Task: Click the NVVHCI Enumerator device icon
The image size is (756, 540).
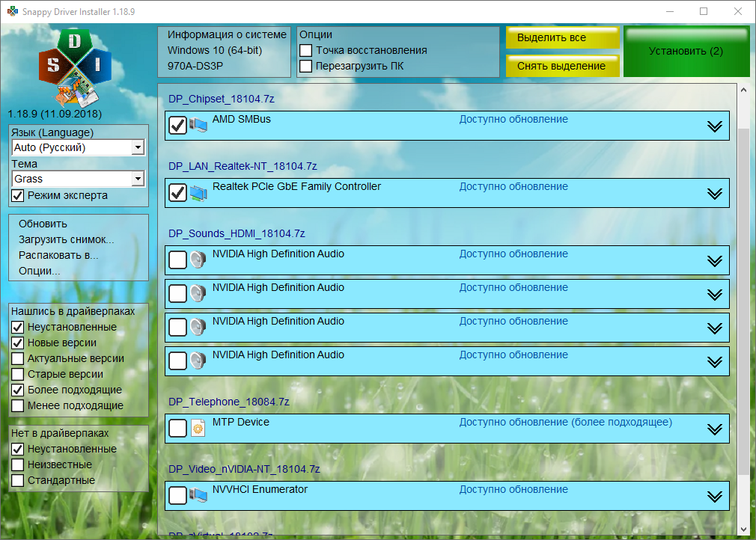Action: pyautogui.click(x=198, y=495)
